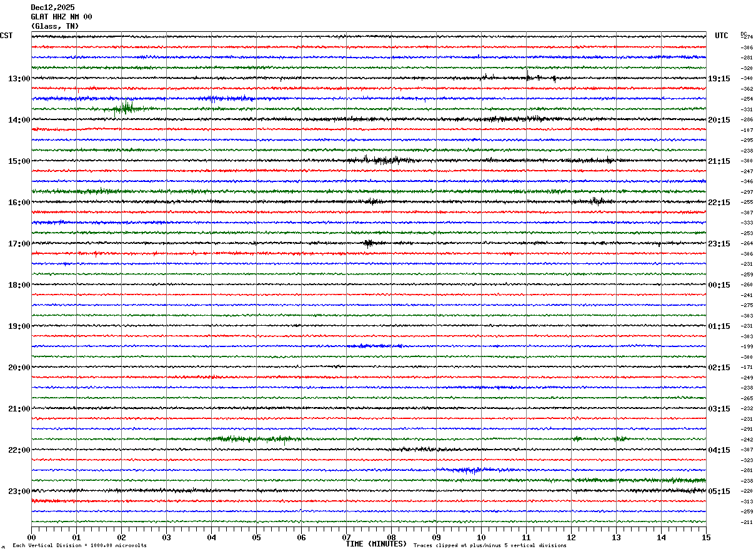Select the DC offset value -211

pyautogui.click(x=747, y=522)
